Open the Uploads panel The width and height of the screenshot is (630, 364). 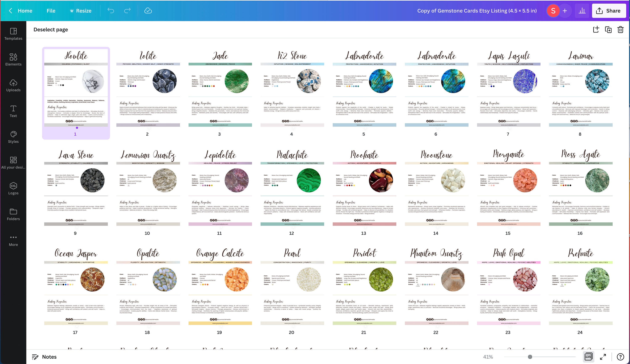click(x=13, y=85)
